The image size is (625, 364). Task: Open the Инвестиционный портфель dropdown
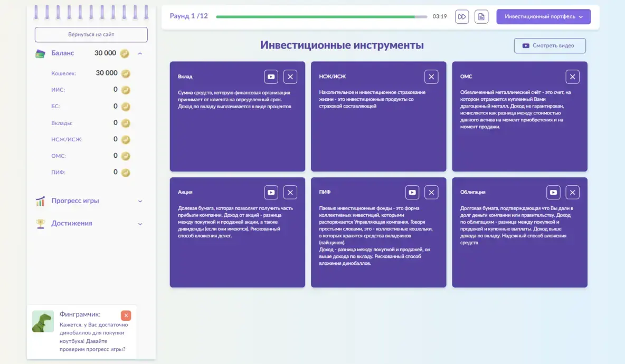(x=543, y=17)
